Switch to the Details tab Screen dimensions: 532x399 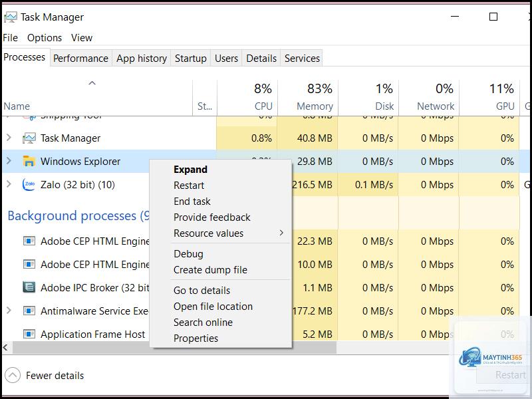point(261,59)
